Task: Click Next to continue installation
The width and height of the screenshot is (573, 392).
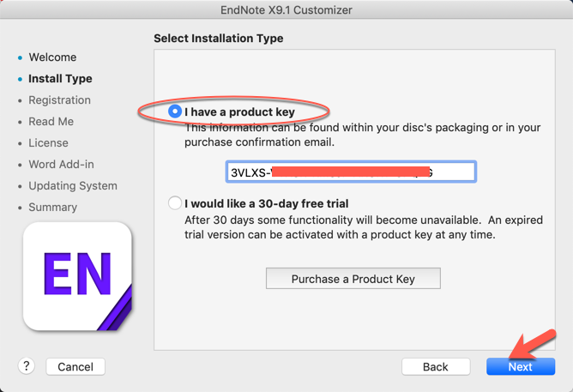Action: (520, 366)
